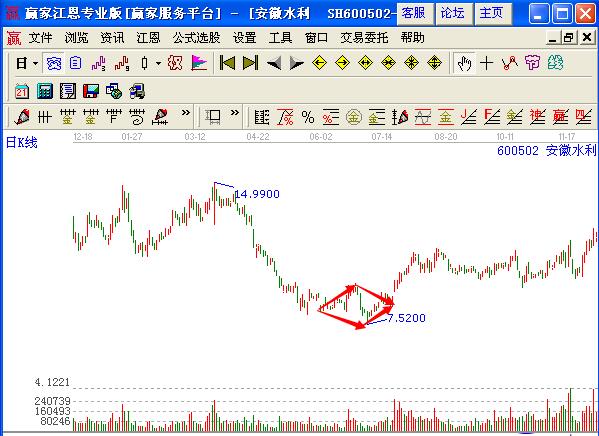Open the 日 period dropdown arrow
The width and height of the screenshot is (599, 436).
pos(35,63)
